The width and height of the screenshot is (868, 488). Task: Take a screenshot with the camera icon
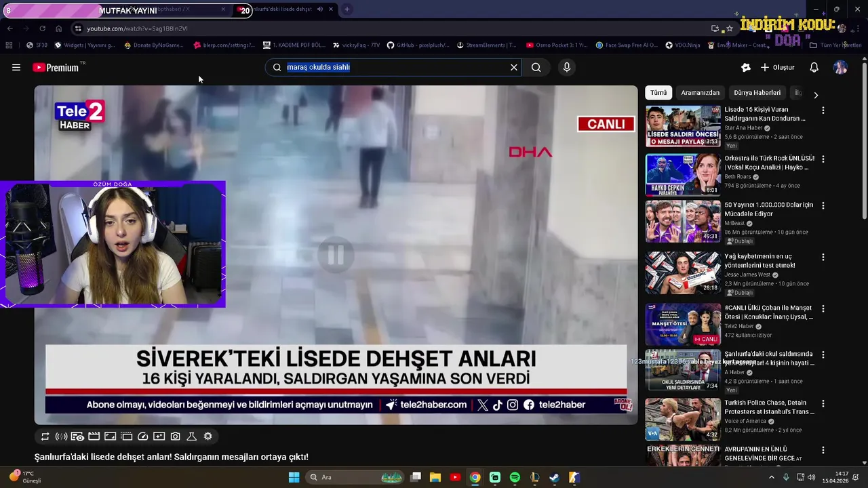(176, 436)
